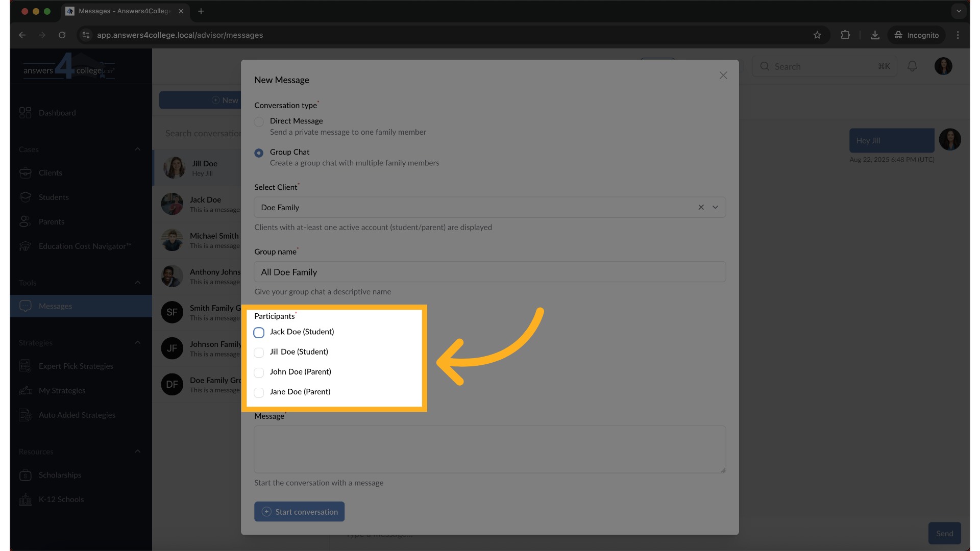This screenshot has height=551, width=980.
Task: Click the Group name input field
Action: point(489,272)
